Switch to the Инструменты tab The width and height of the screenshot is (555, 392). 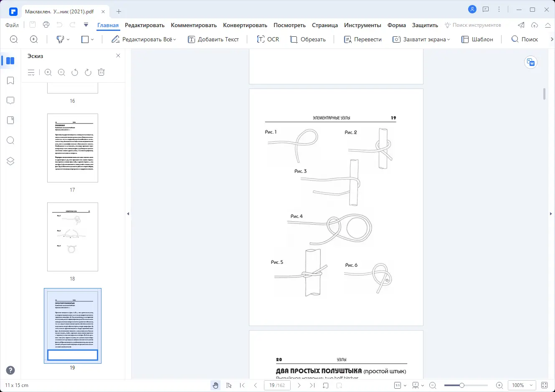(362, 25)
